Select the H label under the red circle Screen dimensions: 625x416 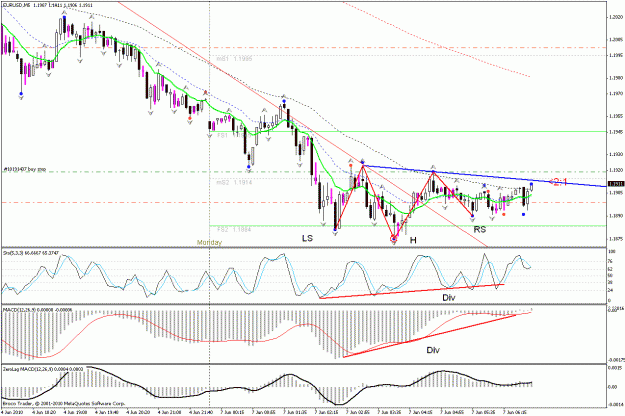413,240
